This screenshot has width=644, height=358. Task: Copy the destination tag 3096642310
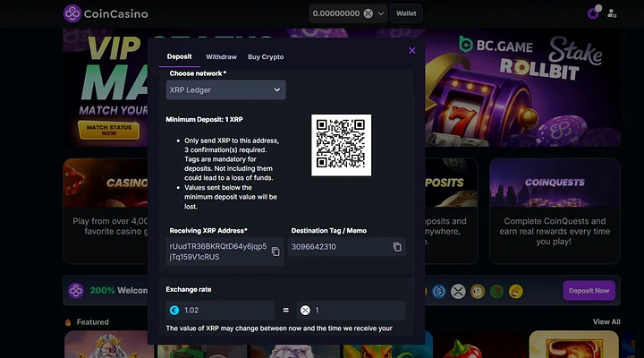tap(397, 247)
